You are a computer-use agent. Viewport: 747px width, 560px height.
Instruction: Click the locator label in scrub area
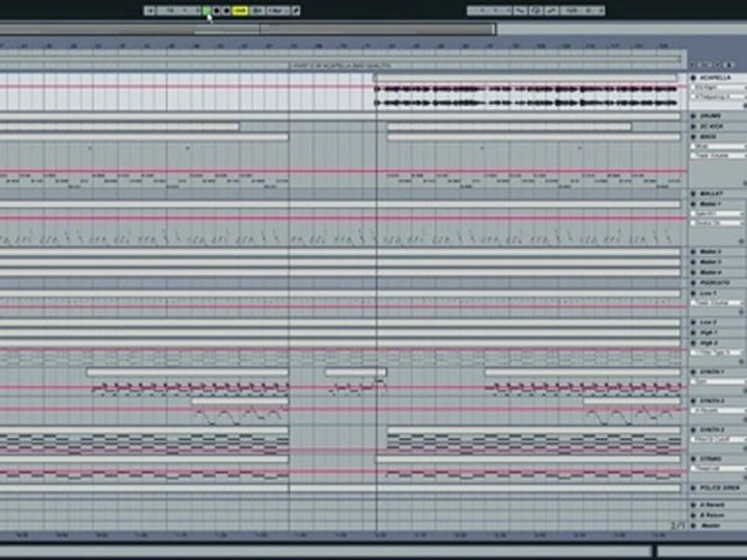coord(342,65)
